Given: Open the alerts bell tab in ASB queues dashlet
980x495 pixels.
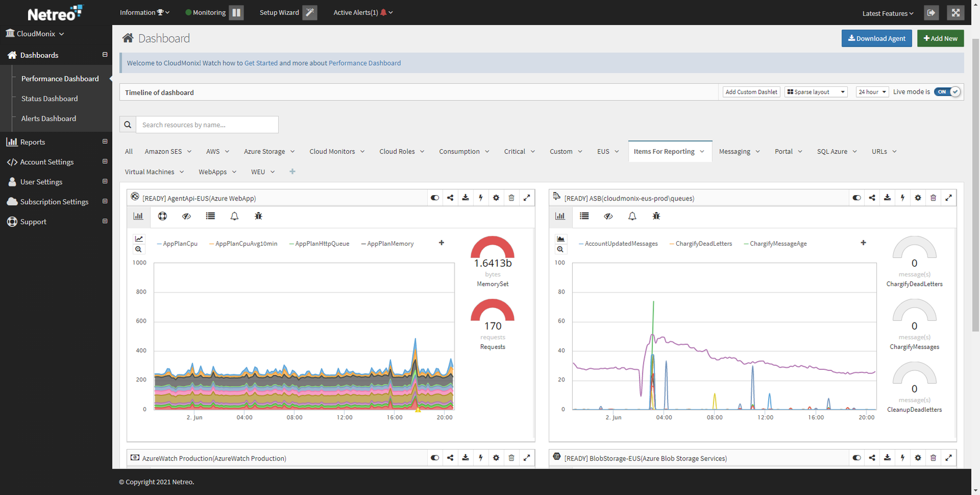Looking at the screenshot, I should [633, 216].
